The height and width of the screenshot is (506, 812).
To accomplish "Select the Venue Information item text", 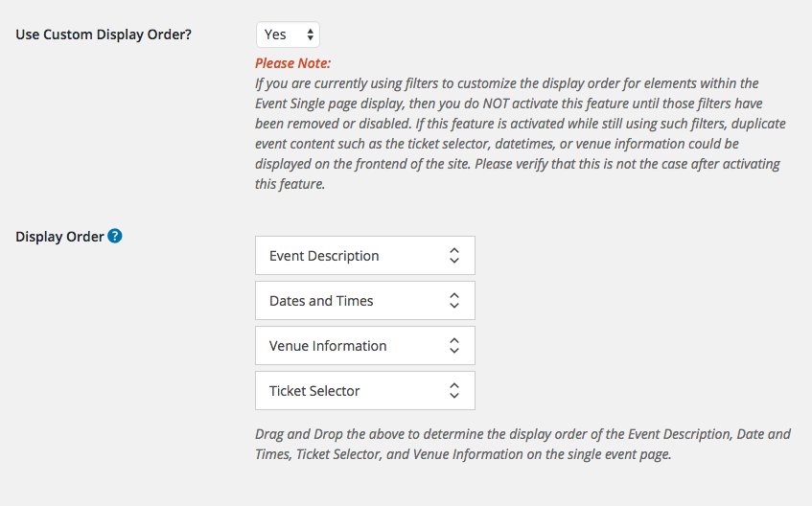I will [328, 346].
